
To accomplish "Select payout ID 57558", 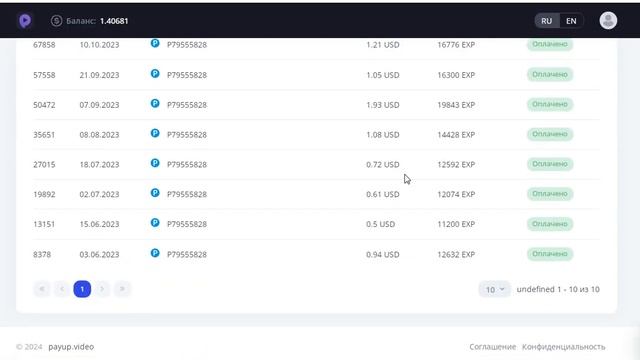I will [x=44, y=75].
